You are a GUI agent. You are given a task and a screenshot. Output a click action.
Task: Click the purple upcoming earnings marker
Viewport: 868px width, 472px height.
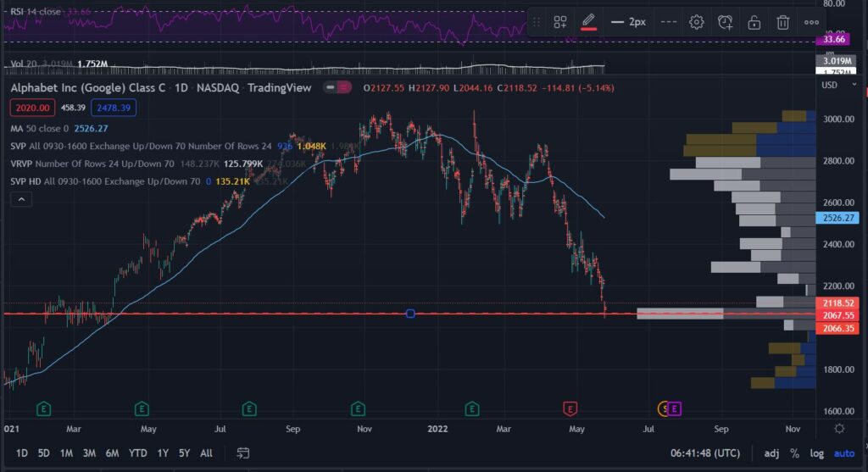(x=674, y=409)
